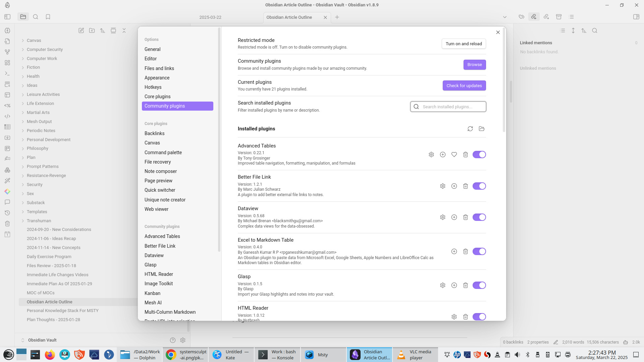Screen dimensions: 644x362
Task: Uninstall Dataview with its trash icon
Action: click(466, 217)
